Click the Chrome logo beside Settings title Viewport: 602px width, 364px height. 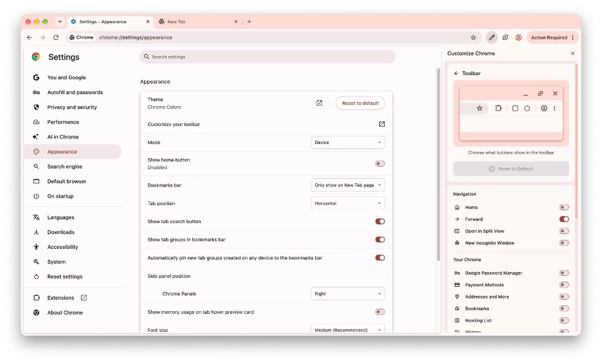tap(36, 57)
